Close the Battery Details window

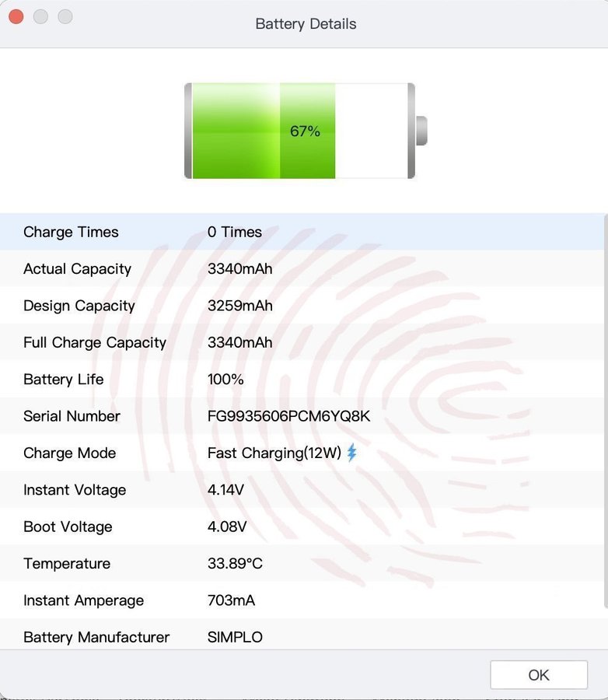tap(16, 16)
